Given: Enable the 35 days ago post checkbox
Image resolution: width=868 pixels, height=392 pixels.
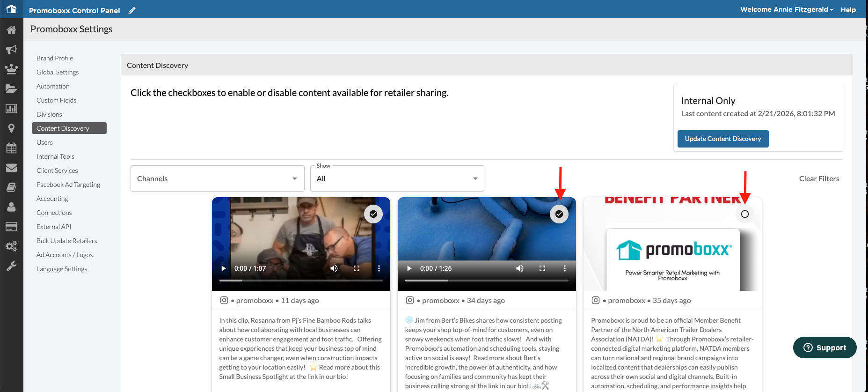Looking at the screenshot, I should (745, 214).
